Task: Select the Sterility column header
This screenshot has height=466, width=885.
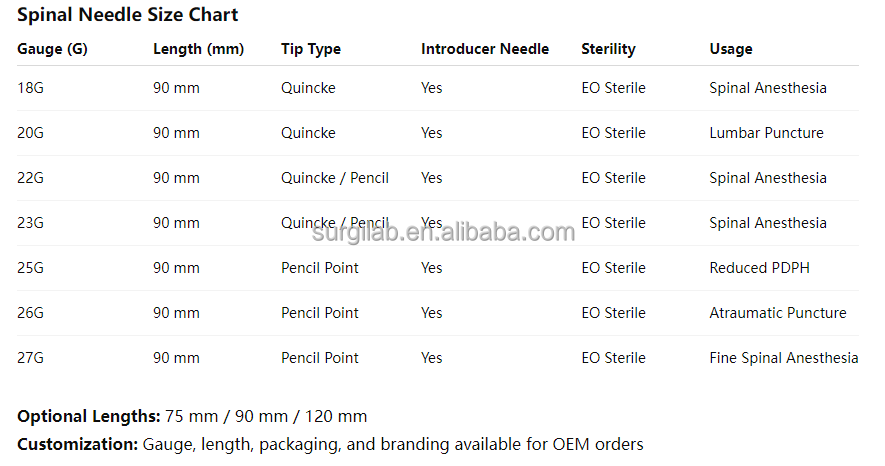Action: (608, 49)
